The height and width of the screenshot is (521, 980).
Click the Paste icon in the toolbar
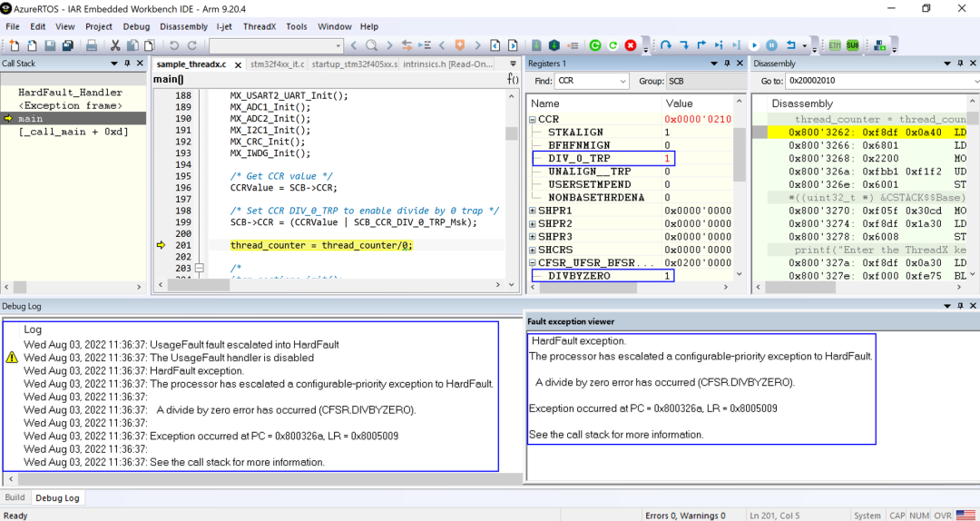tap(150, 45)
